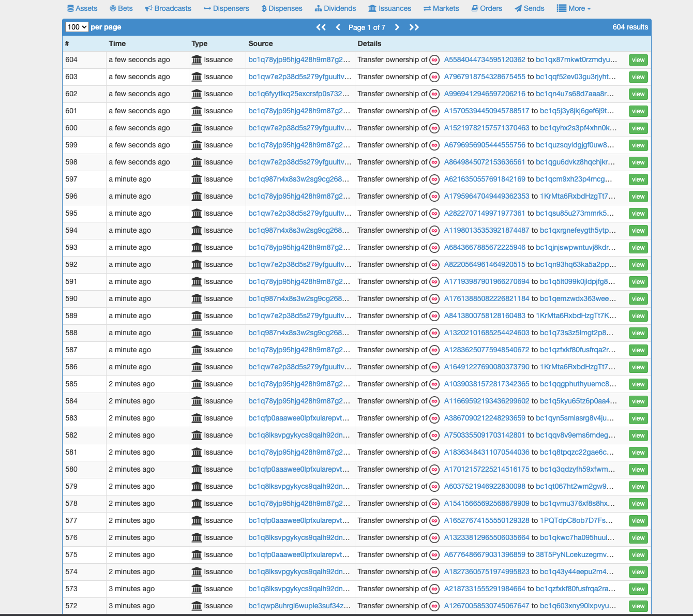Open asset A8413800758128160483
This screenshot has height=616, width=693.
(x=485, y=315)
